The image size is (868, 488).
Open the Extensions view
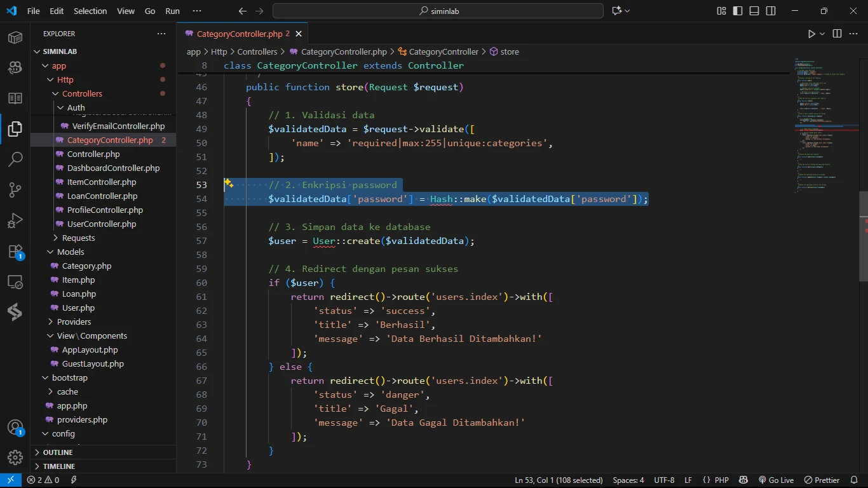15,252
